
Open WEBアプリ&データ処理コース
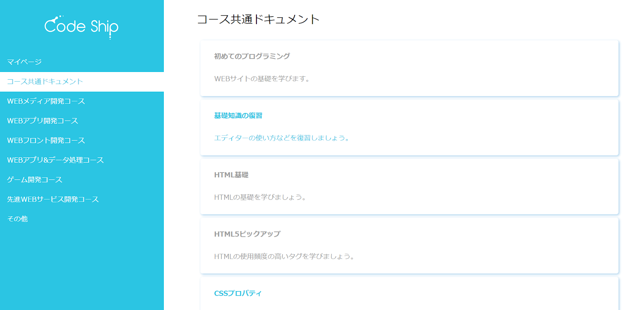click(56, 160)
